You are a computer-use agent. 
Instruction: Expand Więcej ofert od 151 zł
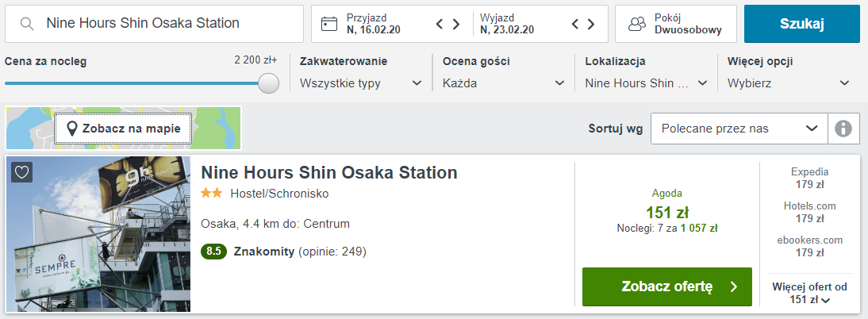coord(809,294)
